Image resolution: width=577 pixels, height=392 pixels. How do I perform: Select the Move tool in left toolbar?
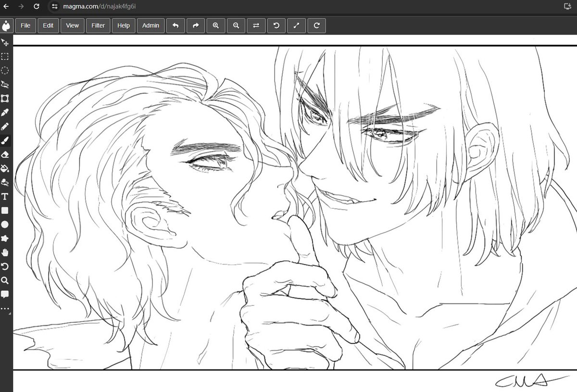click(x=5, y=42)
